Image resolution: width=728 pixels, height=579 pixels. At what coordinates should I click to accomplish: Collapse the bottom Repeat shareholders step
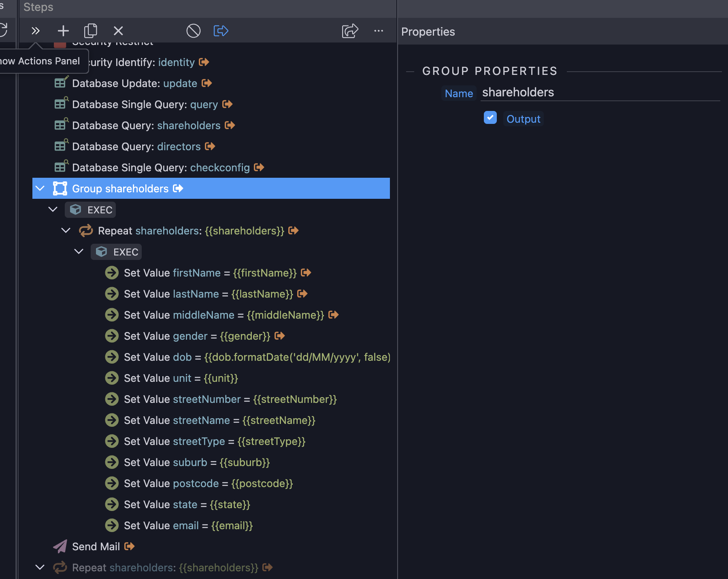click(x=40, y=567)
